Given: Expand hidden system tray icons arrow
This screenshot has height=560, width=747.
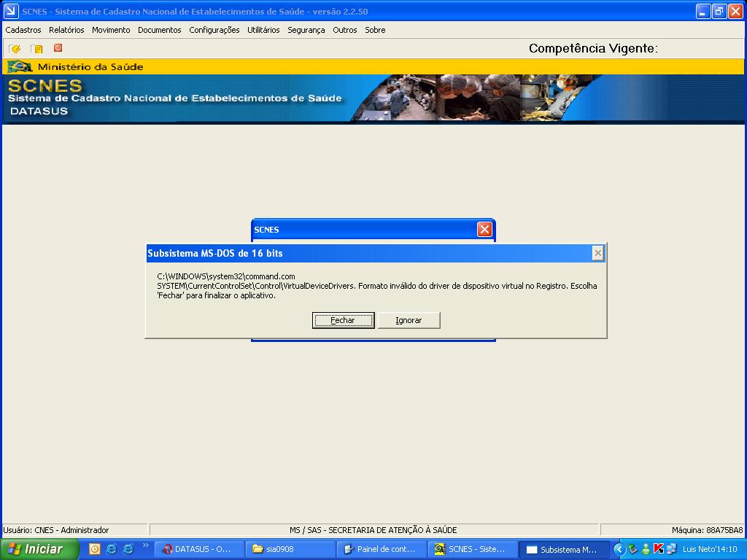Looking at the screenshot, I should [x=619, y=549].
